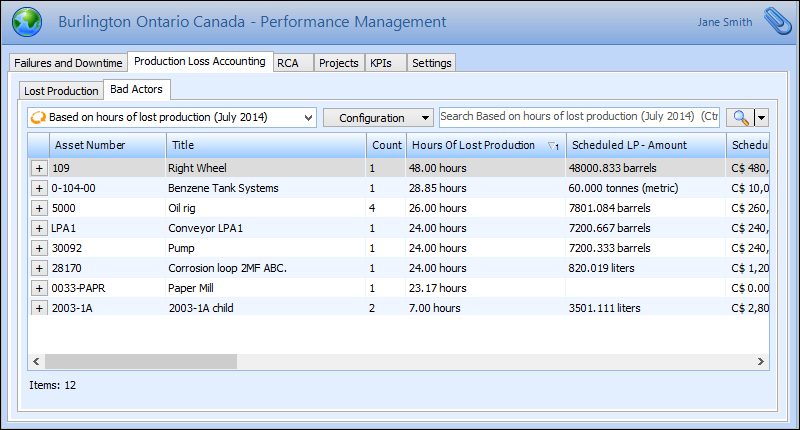Click the magnifying glass search icon
The image size is (800, 430).
[740, 118]
